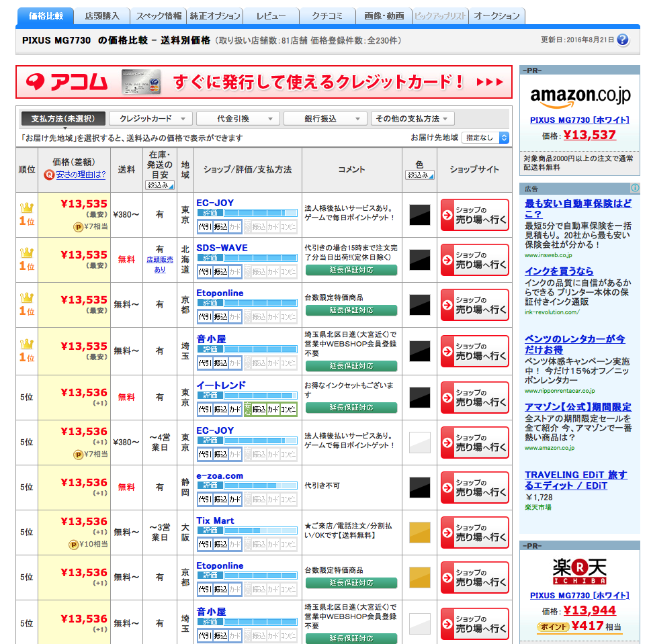Click the red Q icon beside 安さの理由は?
The image size is (649, 644).
pyautogui.click(x=49, y=175)
